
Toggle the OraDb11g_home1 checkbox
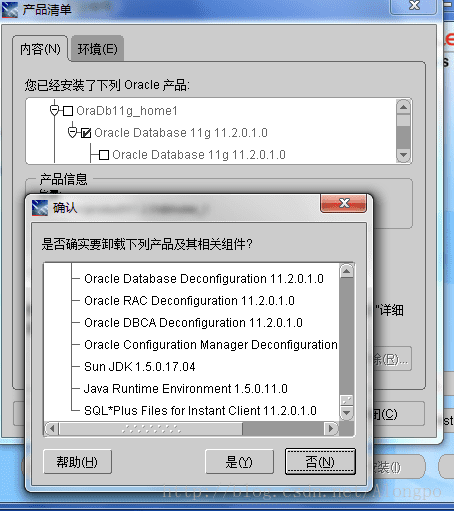coord(68,111)
